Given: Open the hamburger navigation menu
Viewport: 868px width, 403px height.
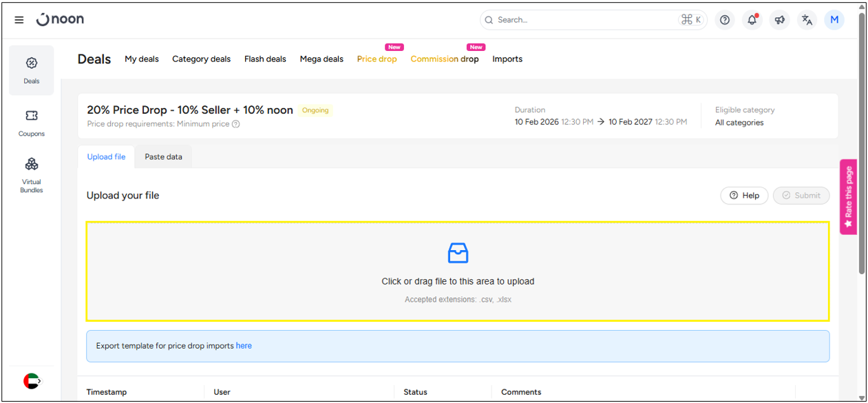Looking at the screenshot, I should [19, 20].
